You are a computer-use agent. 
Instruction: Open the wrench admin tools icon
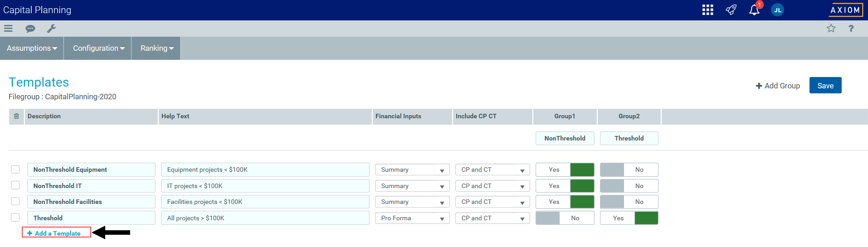coord(51,29)
